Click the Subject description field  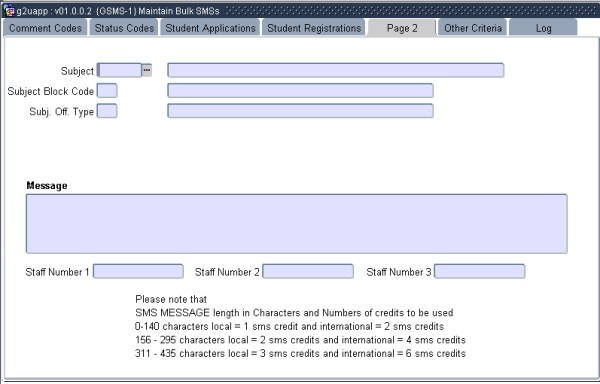tap(336, 70)
